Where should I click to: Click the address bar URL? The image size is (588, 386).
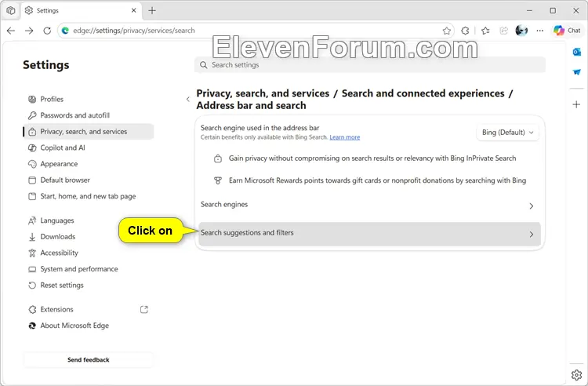134,31
